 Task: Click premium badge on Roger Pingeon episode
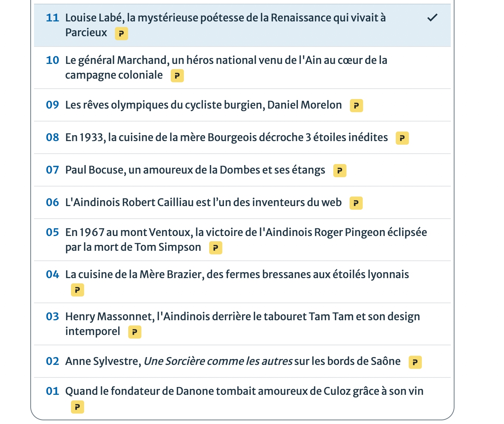[x=215, y=248]
